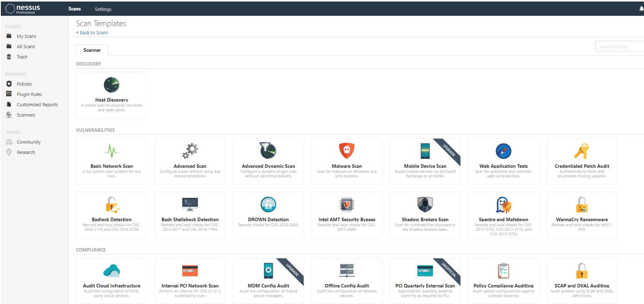
Task: Open the WannaCry Ransomware padlock icon
Action: [x=581, y=204]
